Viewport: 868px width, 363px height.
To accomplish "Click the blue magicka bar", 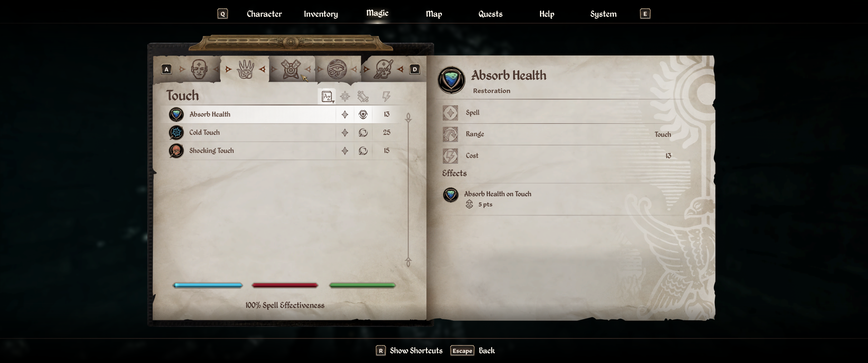I will coord(208,285).
